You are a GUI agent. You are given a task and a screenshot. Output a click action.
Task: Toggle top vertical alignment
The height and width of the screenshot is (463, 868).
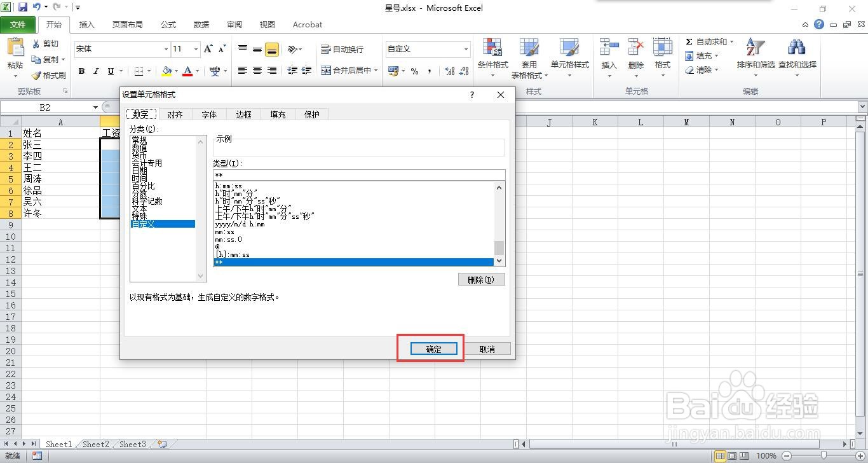(x=243, y=49)
